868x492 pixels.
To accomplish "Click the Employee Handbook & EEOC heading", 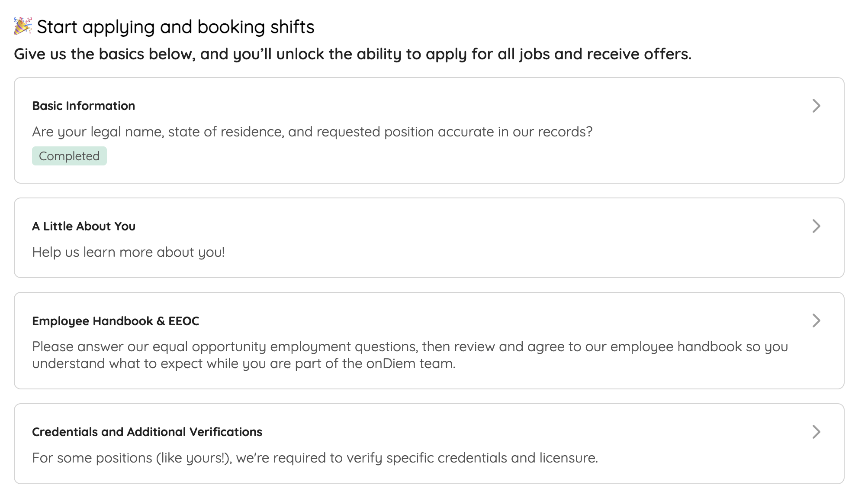I will tap(116, 321).
